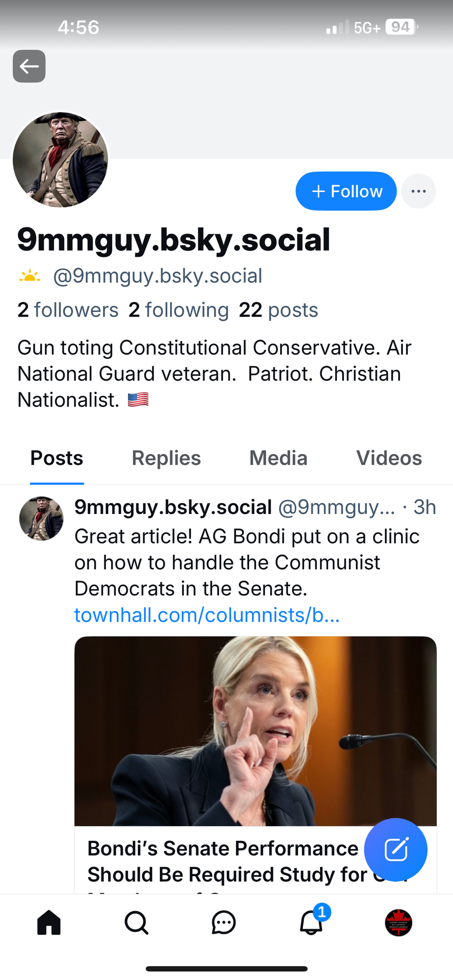Open the three-dot profile options menu
Screen dimensions: 453x980
pos(418,191)
